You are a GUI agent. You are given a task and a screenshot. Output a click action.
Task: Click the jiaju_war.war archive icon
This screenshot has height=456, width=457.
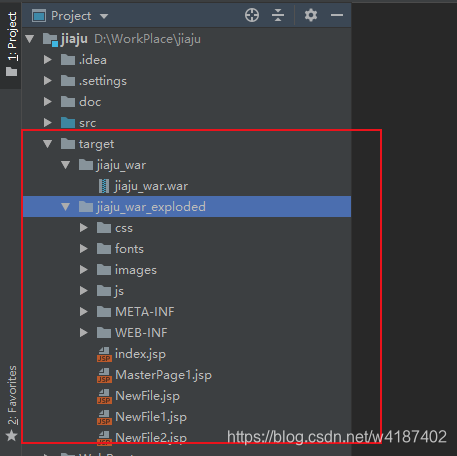tap(104, 186)
